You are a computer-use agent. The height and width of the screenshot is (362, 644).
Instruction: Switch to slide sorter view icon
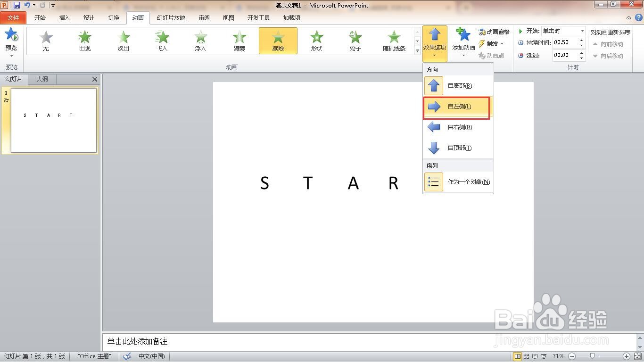pyautogui.click(x=527, y=356)
